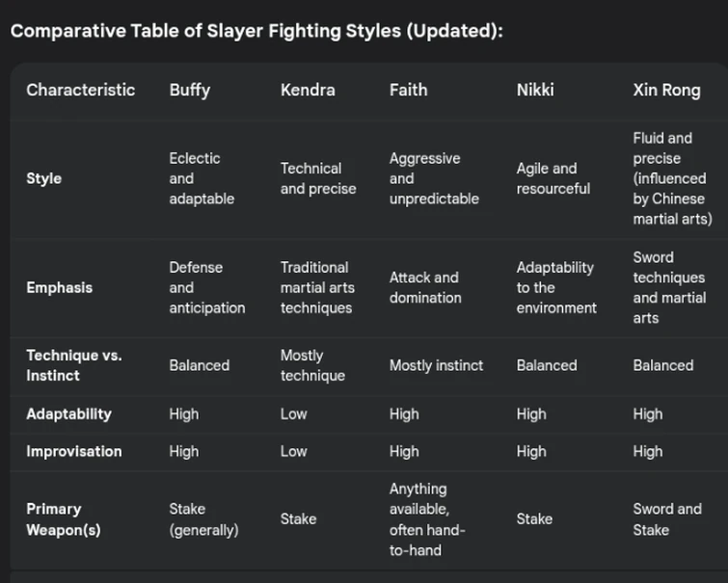Viewport: 728px width, 583px height.
Task: Click the Comparative Table of Slayer Fighting Styles title
Action: coord(256,31)
